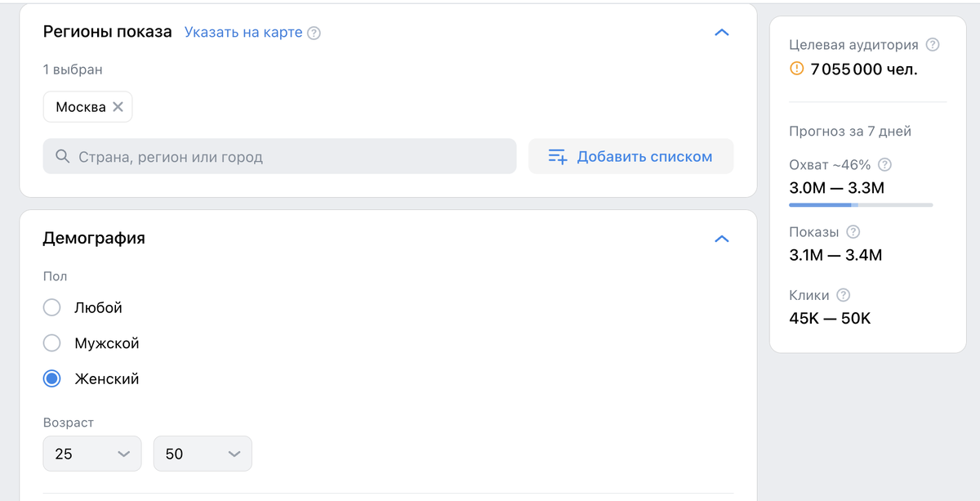
Task: Select the 'Мужской' gender radio option
Action: [x=52, y=343]
